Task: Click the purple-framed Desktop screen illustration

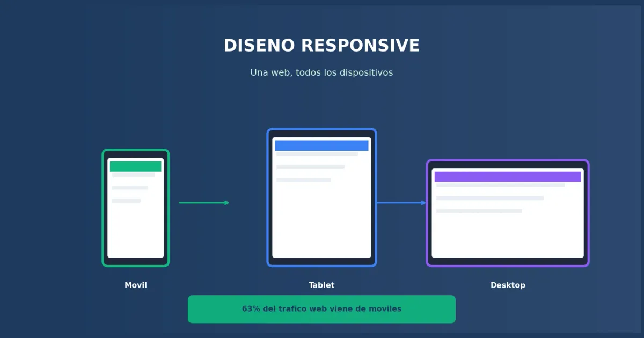Action: click(508, 213)
